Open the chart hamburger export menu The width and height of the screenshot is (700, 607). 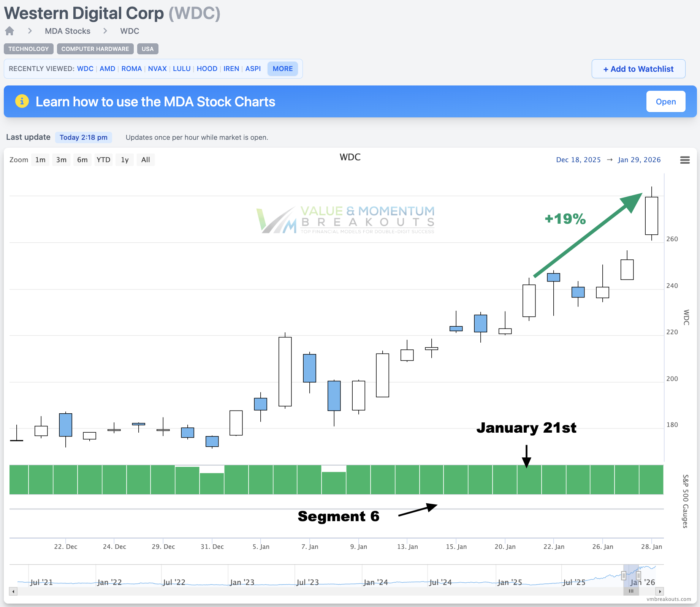685,160
